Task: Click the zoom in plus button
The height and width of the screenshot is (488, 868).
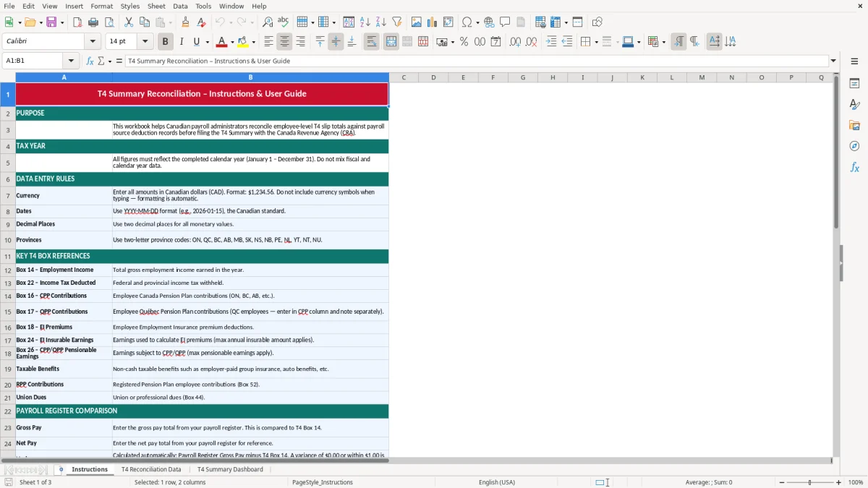Action: [839, 482]
